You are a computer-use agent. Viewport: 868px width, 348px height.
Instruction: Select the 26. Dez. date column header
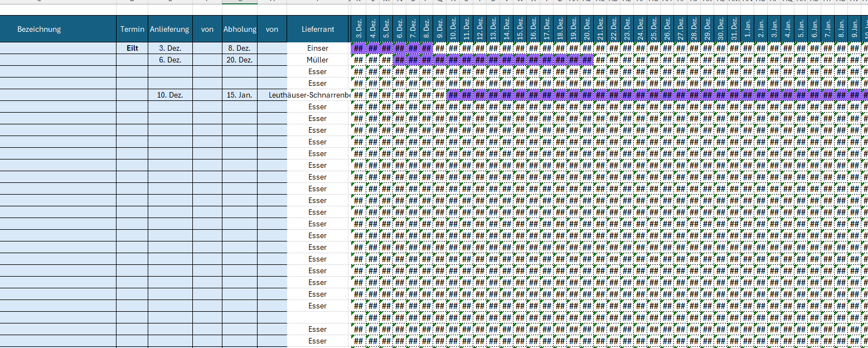667,29
